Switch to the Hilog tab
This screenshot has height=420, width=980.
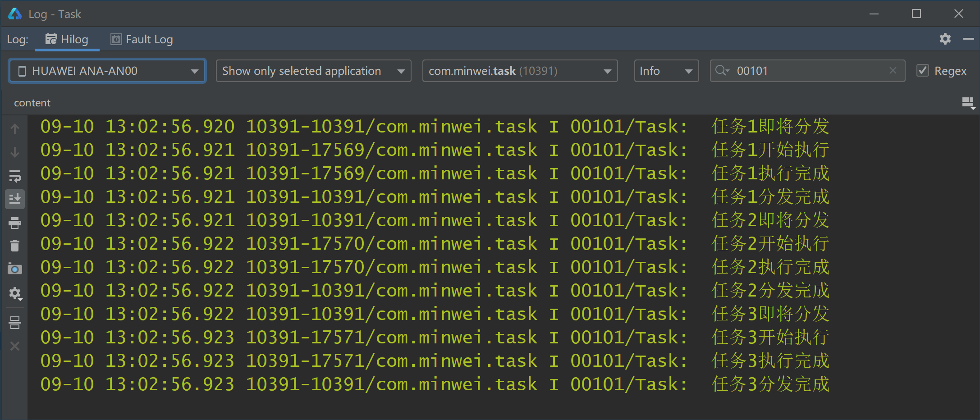67,40
